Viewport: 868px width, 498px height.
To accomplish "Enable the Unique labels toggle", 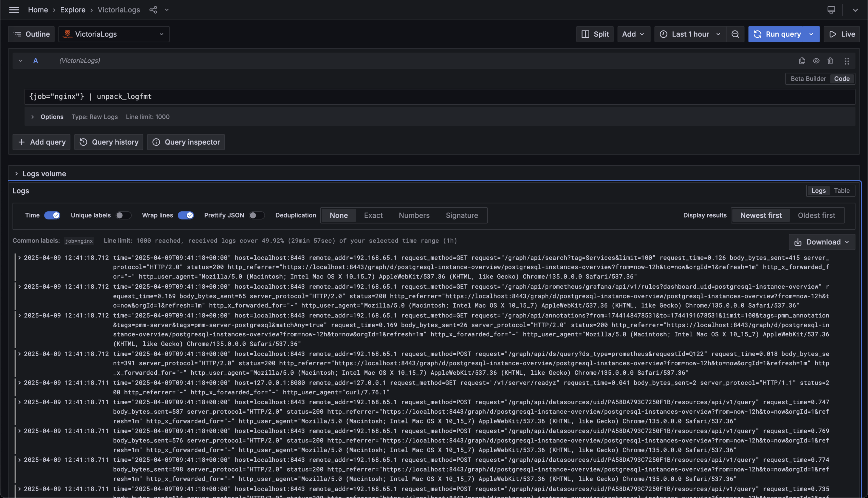I will pos(123,215).
